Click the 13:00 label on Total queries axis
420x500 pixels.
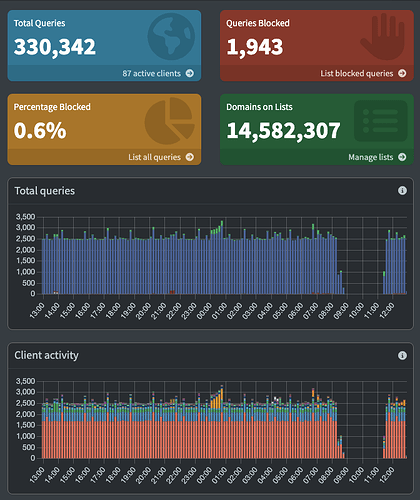click(37, 311)
